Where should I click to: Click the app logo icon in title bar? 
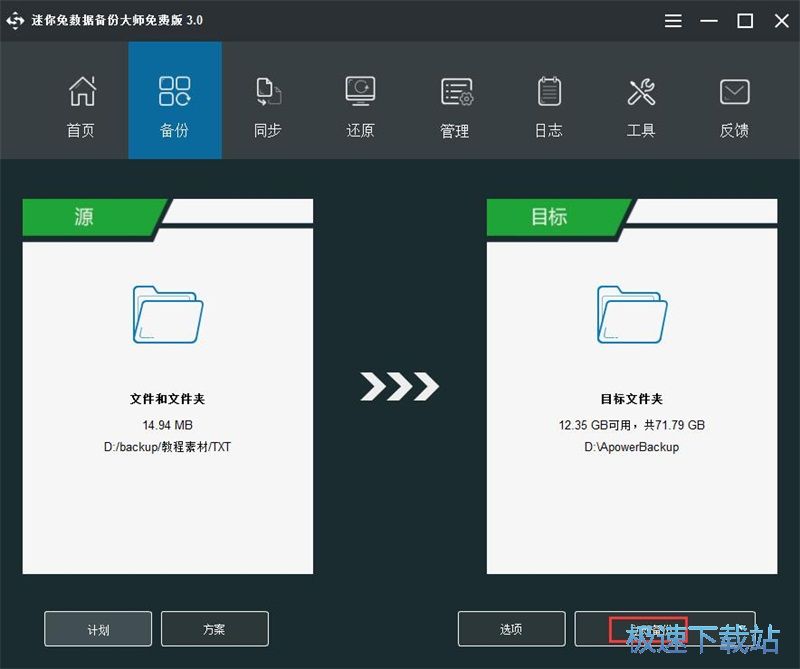point(15,20)
